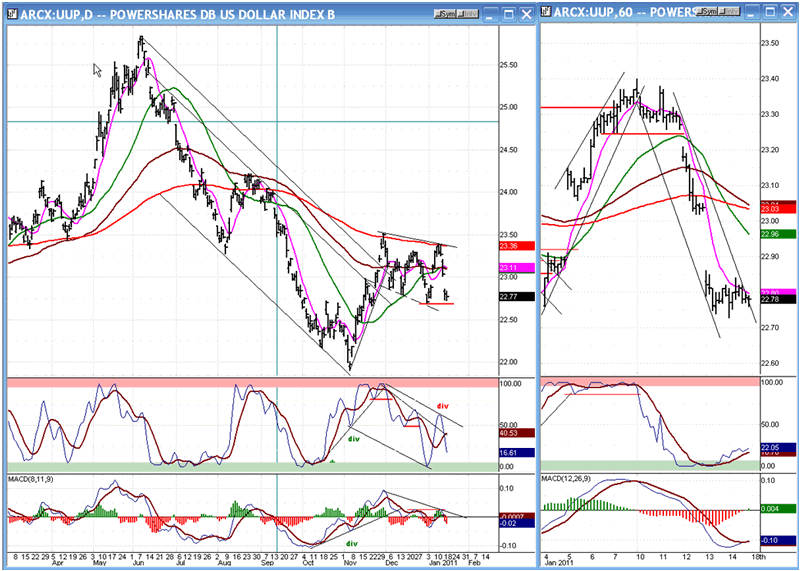Click the red div annotation in stochastic pane

click(x=443, y=406)
